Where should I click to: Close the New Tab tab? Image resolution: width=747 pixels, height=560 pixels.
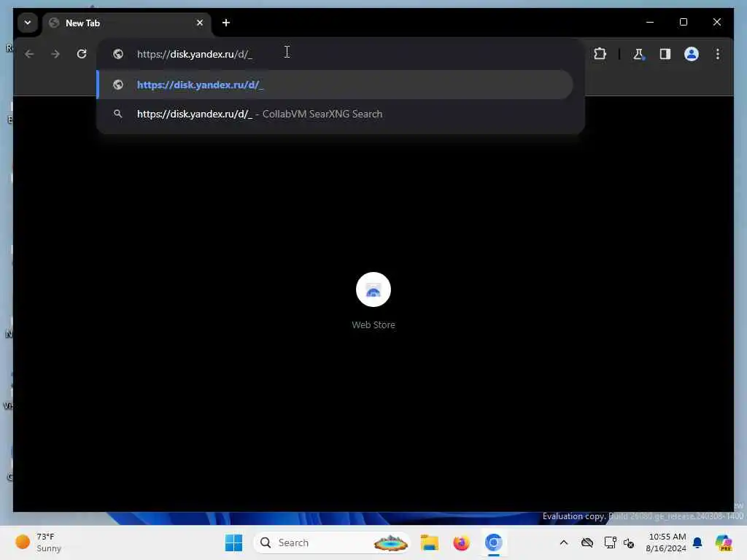point(200,23)
